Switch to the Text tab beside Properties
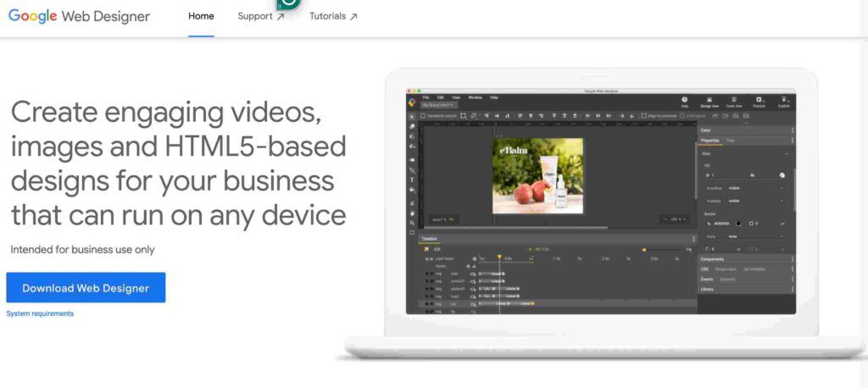This screenshot has width=868, height=388. [x=730, y=141]
